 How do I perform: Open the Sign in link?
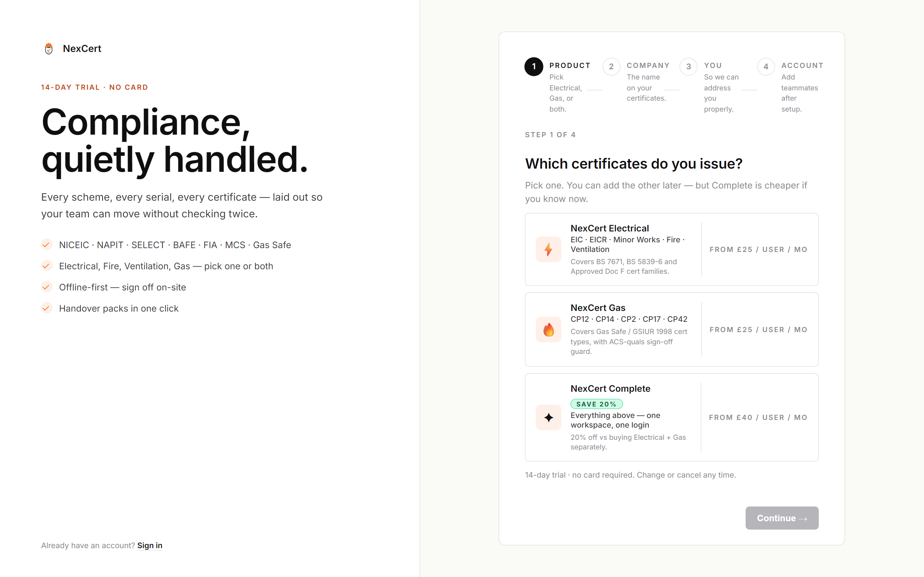[x=150, y=545]
